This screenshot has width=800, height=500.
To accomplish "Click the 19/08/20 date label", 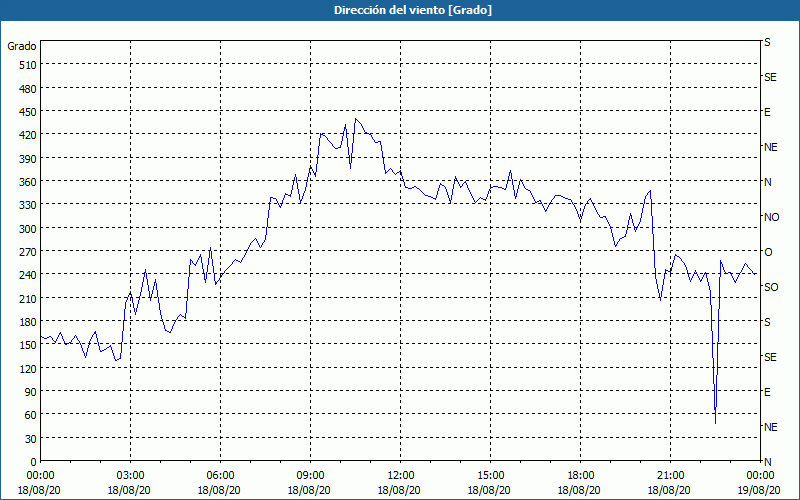I will (x=759, y=490).
